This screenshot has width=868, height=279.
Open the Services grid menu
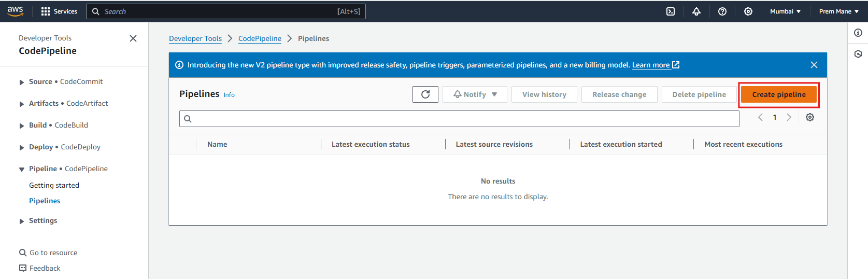(x=59, y=11)
